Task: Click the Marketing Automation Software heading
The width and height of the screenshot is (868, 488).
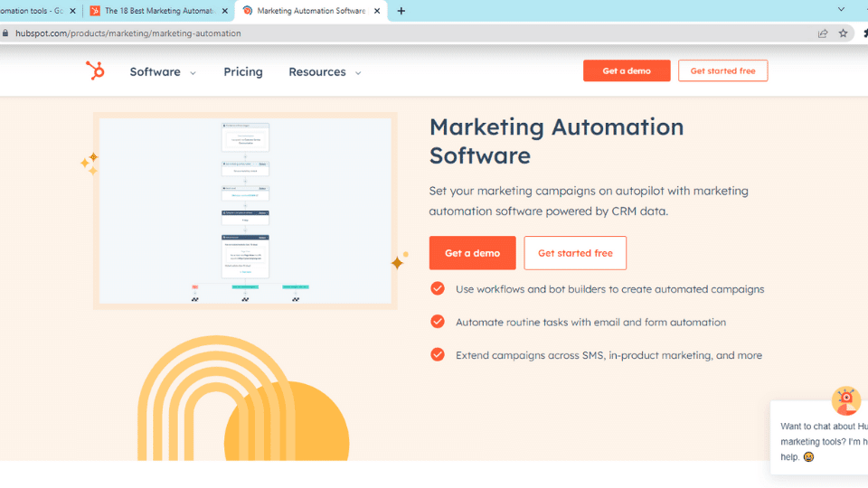Action: coord(556,141)
